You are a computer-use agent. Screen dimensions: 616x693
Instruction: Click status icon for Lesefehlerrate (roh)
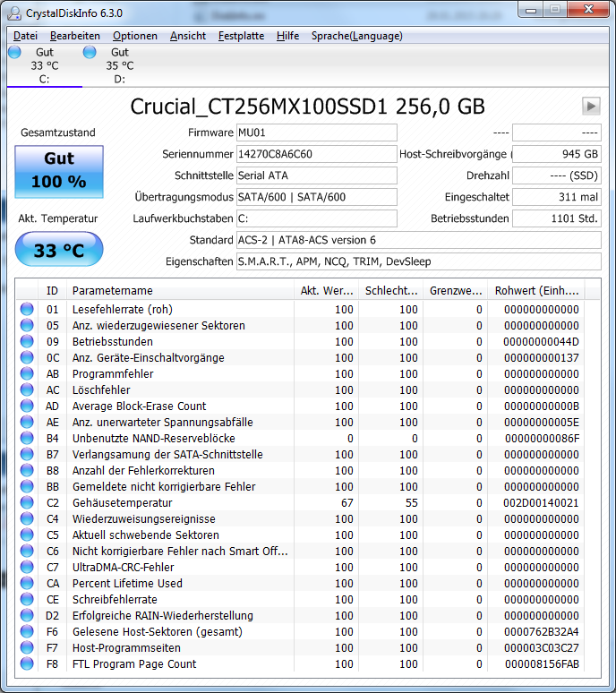coord(27,309)
